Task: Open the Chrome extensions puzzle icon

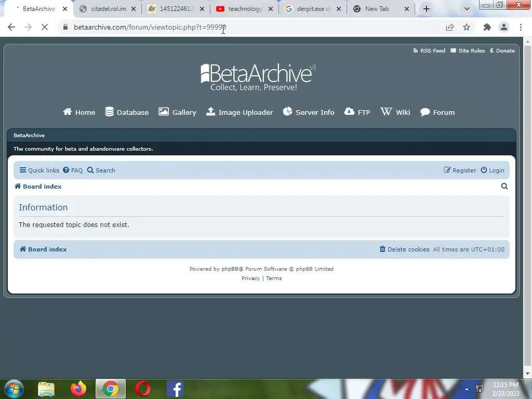Action: pos(487,27)
